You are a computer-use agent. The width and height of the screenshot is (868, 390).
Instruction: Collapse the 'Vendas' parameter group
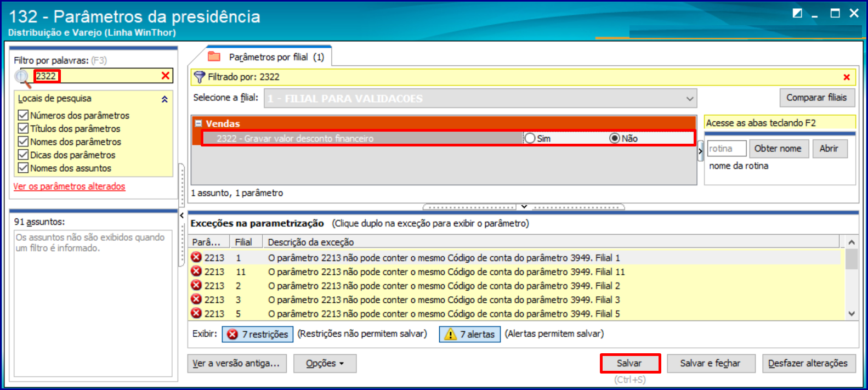198,123
